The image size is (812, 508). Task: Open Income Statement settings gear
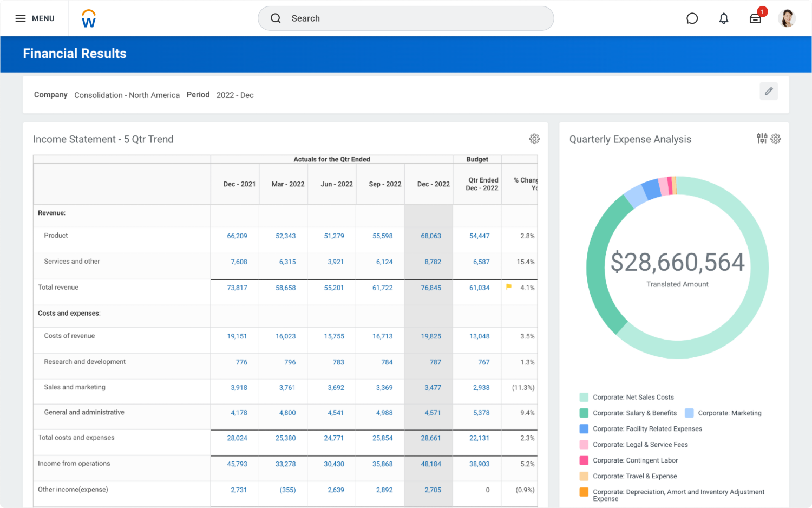tap(534, 139)
